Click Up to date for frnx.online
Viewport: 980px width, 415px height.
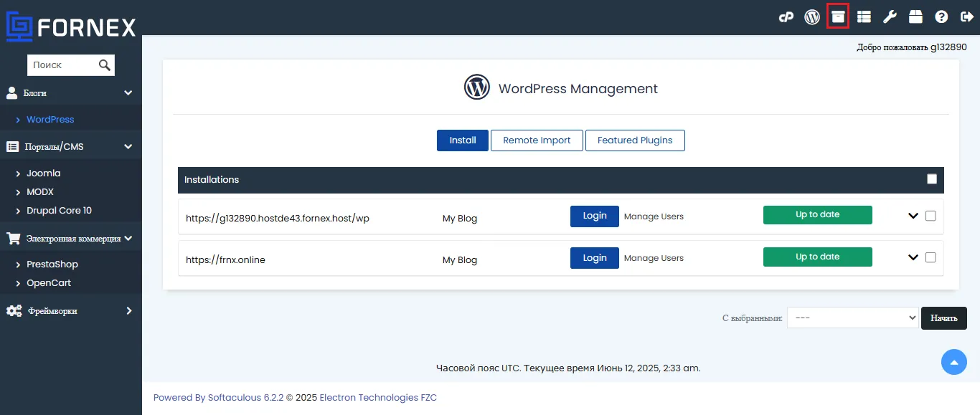[818, 257]
